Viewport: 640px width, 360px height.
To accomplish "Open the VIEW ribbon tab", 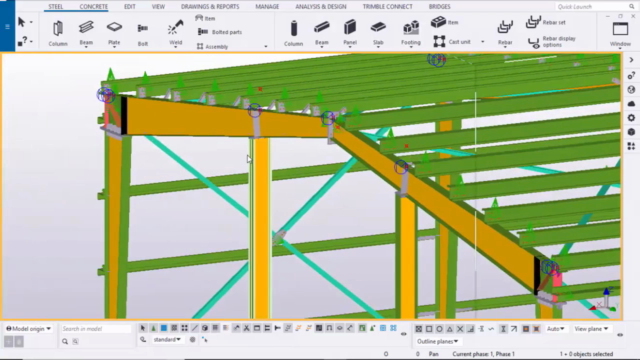I will click(x=158, y=7).
